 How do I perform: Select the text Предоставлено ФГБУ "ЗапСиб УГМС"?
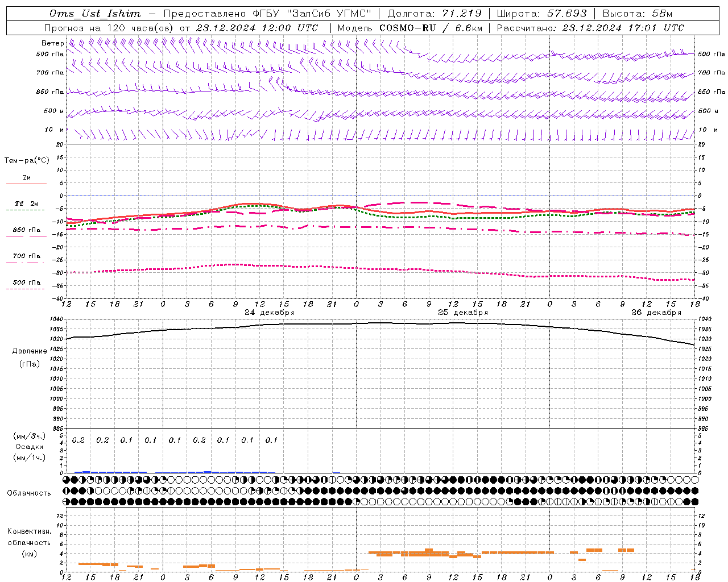tap(267, 14)
